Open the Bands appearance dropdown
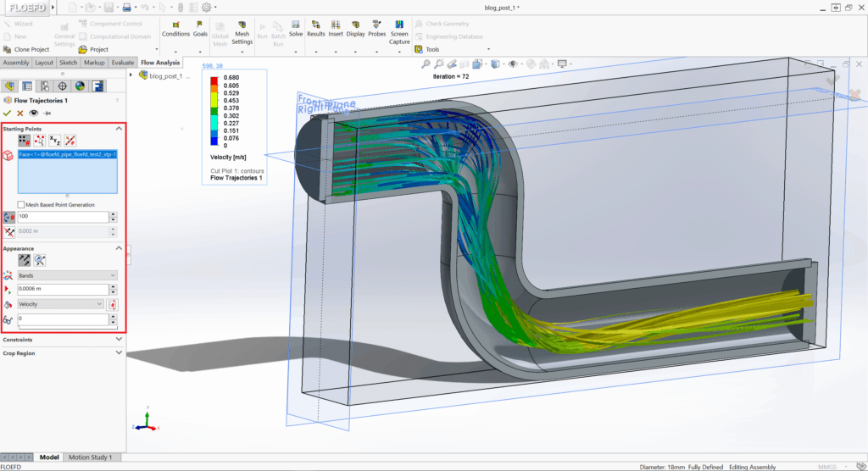This screenshot has width=868, height=471. [67, 275]
